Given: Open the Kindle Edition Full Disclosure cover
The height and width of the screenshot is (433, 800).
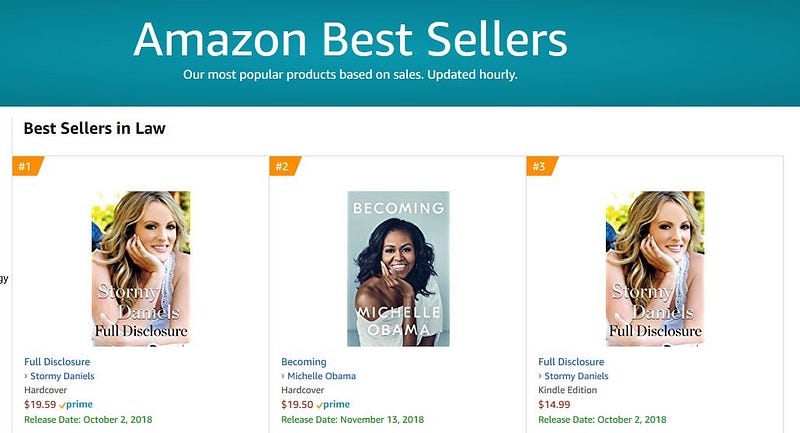Looking at the screenshot, I should tap(655, 268).
